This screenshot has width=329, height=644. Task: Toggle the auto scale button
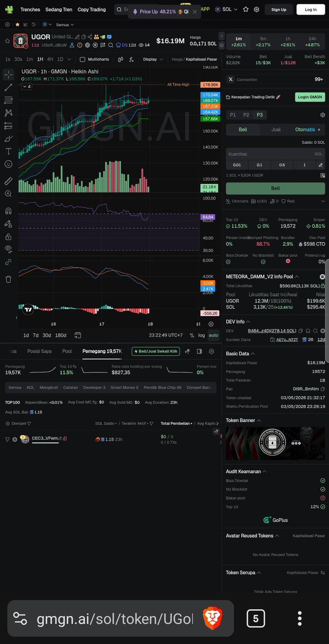click(x=213, y=335)
